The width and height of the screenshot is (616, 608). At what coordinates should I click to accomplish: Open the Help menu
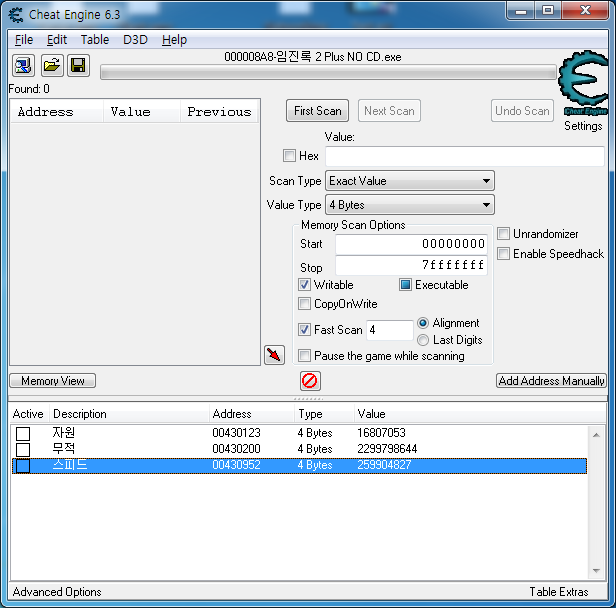point(174,40)
